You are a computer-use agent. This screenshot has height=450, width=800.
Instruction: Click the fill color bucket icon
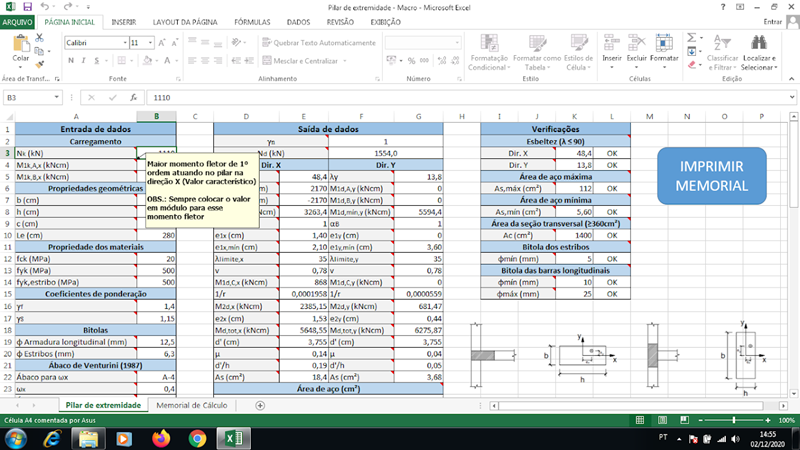click(x=147, y=61)
